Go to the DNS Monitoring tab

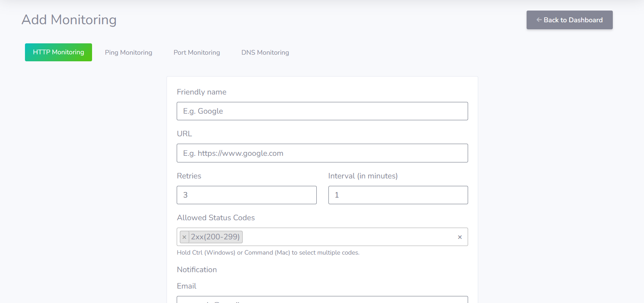point(265,52)
